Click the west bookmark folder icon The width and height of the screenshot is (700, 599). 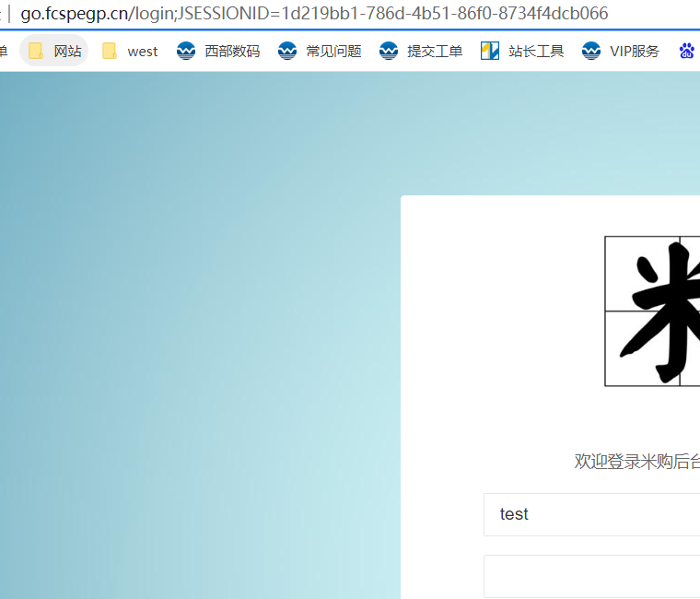[x=110, y=51]
